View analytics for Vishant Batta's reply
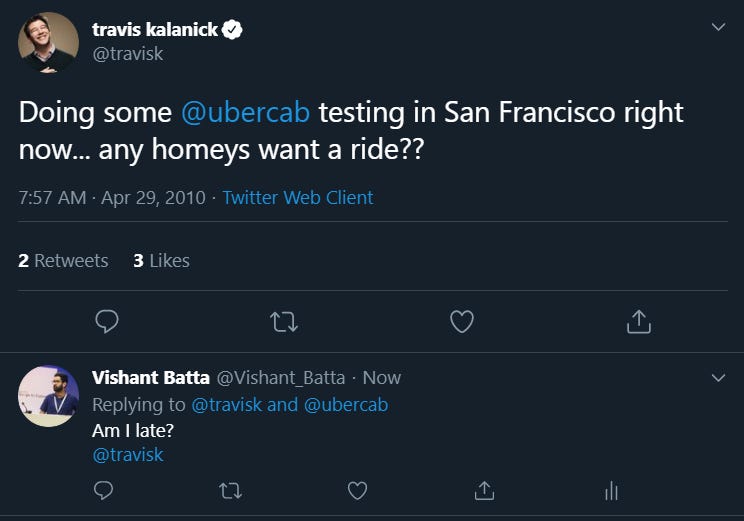The image size is (744, 521). tap(611, 490)
